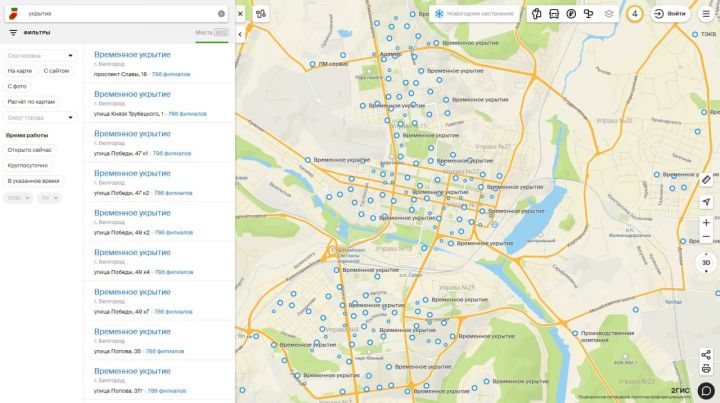The width and height of the screenshot is (720, 403).
Task: Expand the 'Сортировка' dropdown
Action: point(40,56)
